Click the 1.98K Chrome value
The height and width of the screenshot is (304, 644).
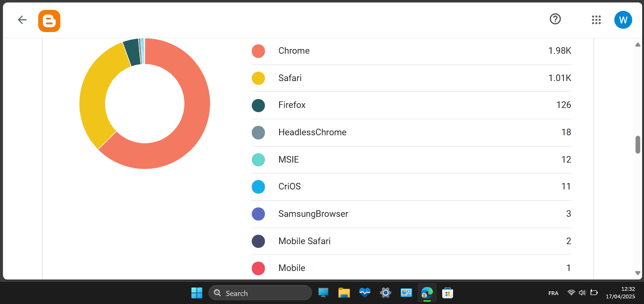[560, 51]
